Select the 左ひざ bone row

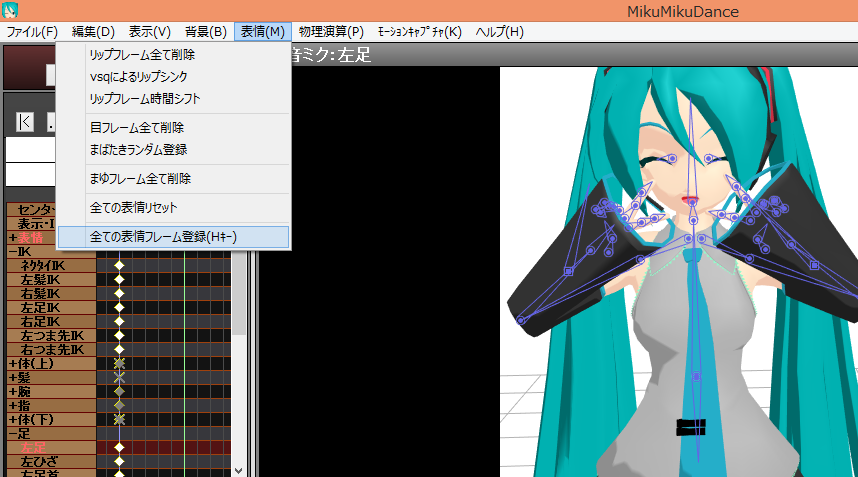coord(51,462)
